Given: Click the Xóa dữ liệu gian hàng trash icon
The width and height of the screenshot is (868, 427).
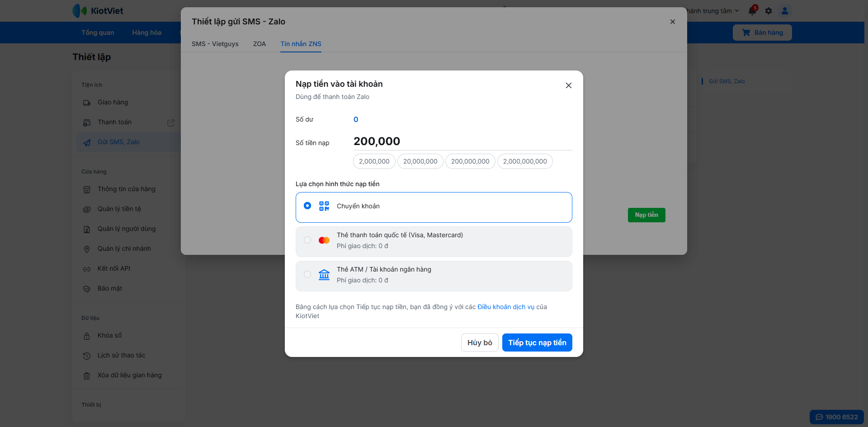Looking at the screenshot, I should pyautogui.click(x=87, y=376).
